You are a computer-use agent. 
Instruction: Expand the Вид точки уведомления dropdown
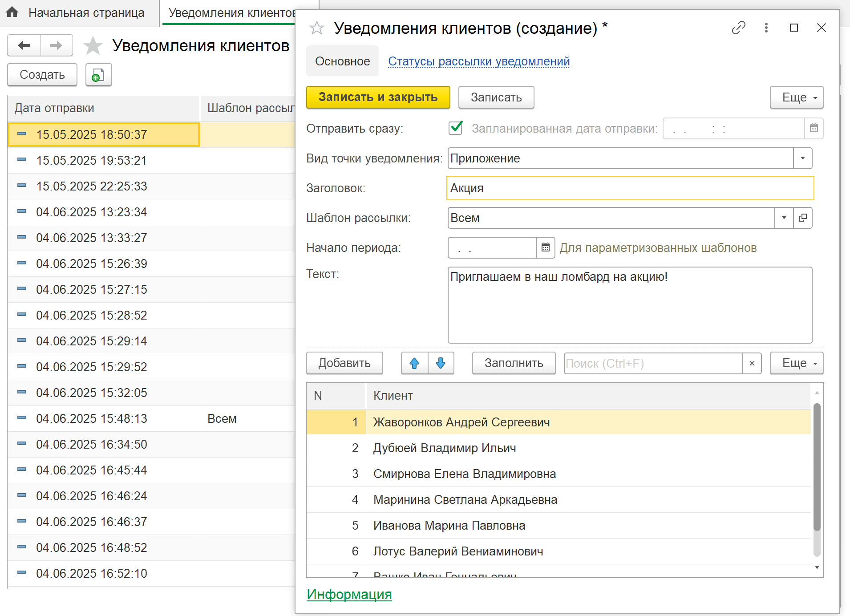803,158
